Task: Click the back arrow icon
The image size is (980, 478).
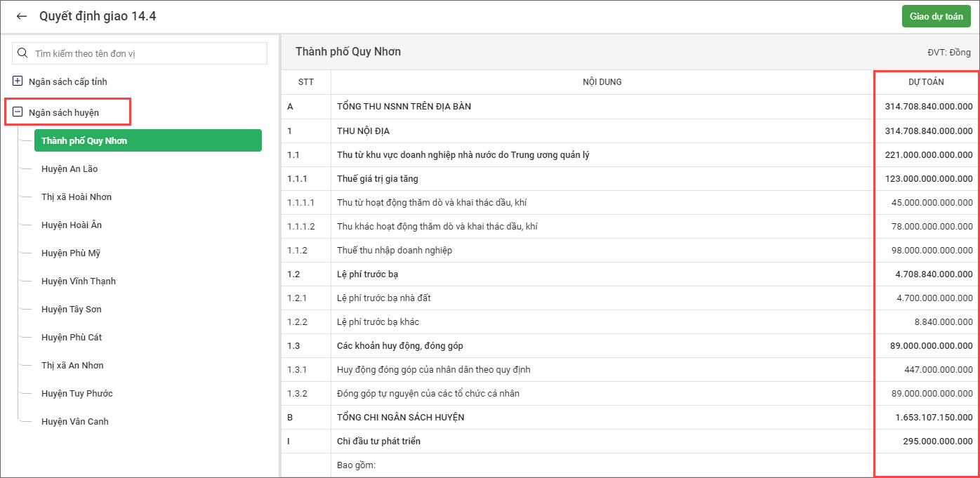Action: tap(22, 16)
